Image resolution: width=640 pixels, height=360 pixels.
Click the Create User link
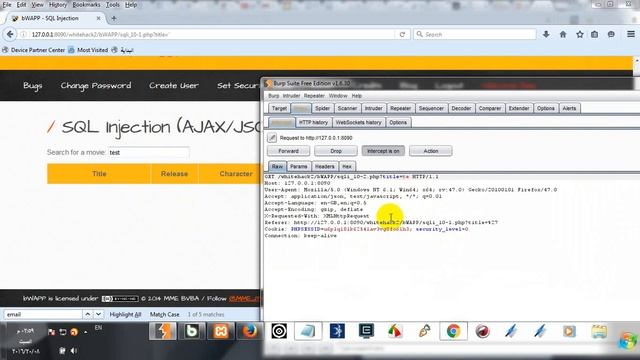174,86
